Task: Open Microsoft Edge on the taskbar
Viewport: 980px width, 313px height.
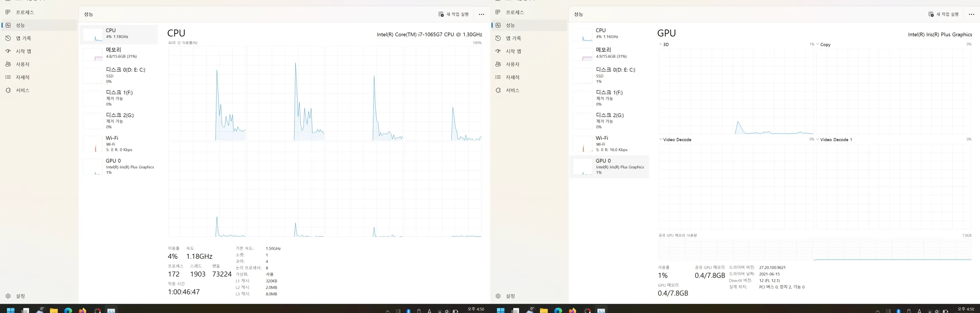Action: [x=69, y=310]
